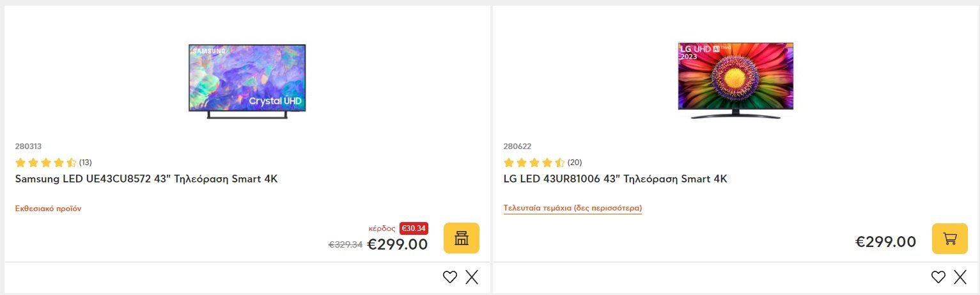Image resolution: width=980 pixels, height=295 pixels.
Task: Remove LG TV with the X icon
Action: click(x=960, y=277)
